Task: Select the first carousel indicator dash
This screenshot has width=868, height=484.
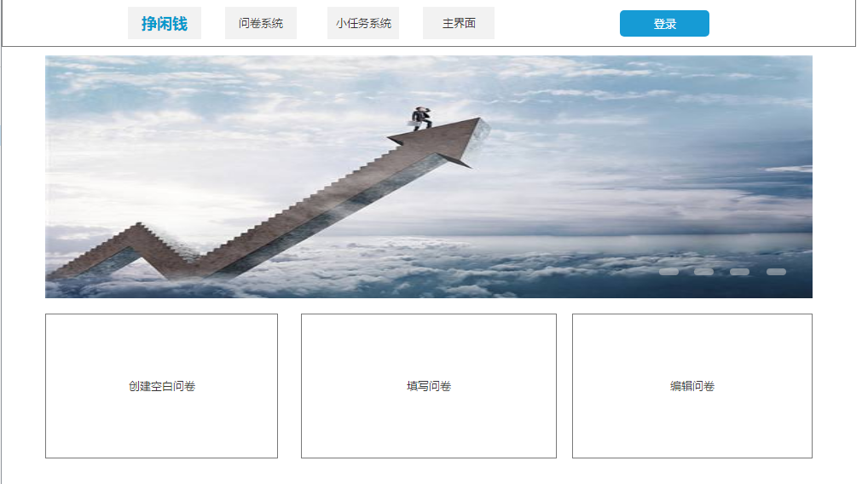Action: (x=668, y=272)
